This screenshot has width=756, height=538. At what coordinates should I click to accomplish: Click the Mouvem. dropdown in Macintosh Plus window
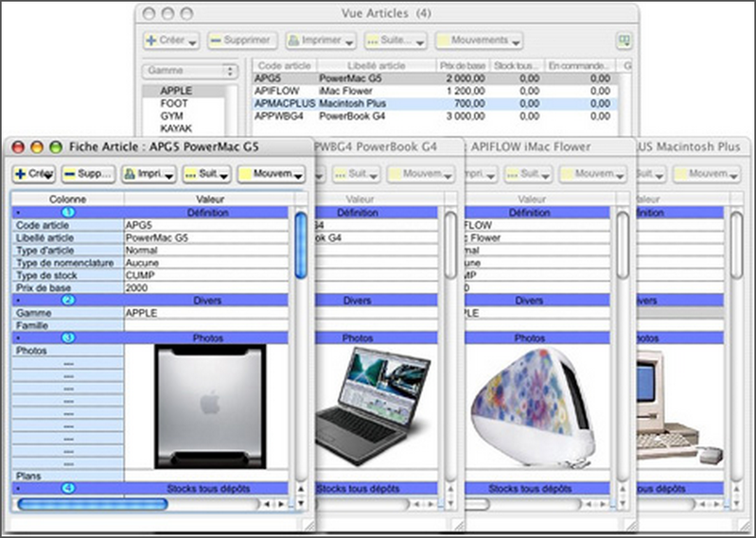click(707, 174)
